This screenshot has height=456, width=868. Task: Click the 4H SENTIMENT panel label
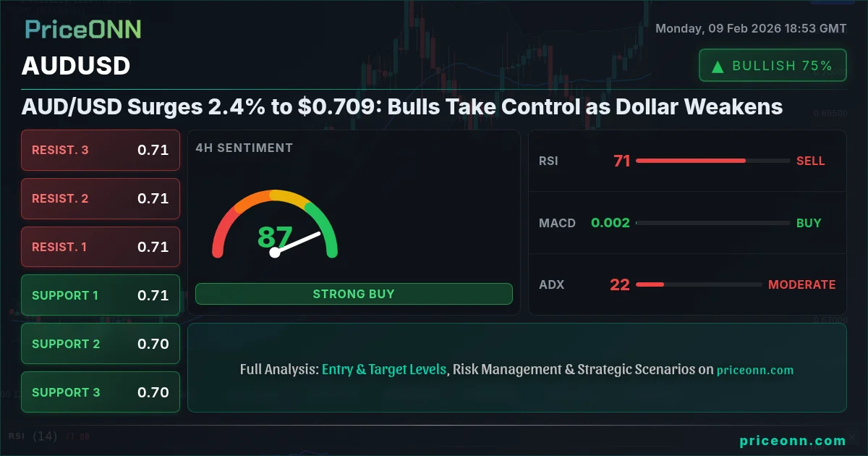click(x=244, y=148)
